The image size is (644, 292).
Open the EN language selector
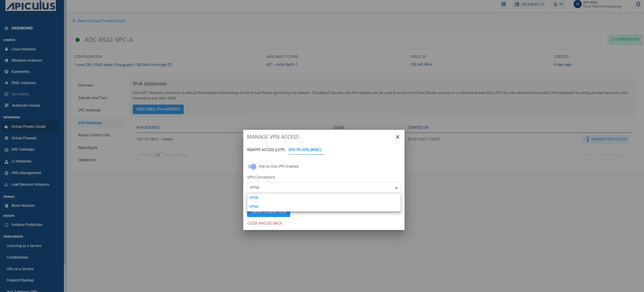(x=558, y=4)
